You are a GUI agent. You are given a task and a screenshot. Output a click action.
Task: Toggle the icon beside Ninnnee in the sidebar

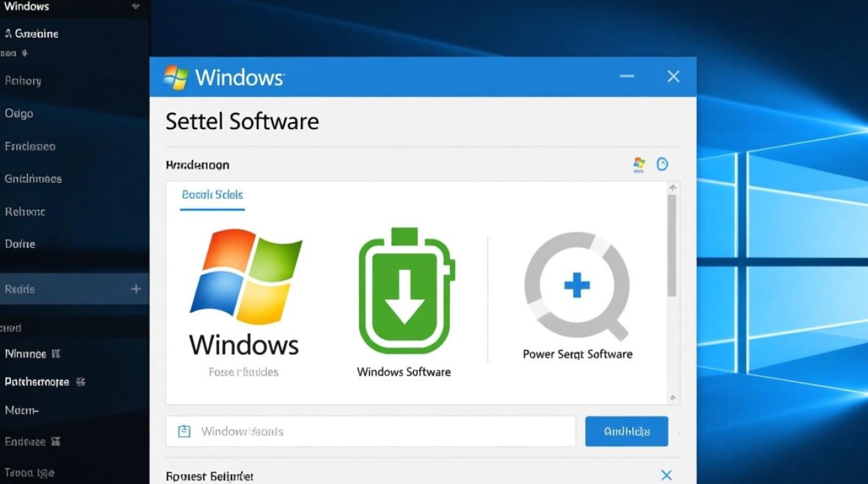click(x=57, y=354)
